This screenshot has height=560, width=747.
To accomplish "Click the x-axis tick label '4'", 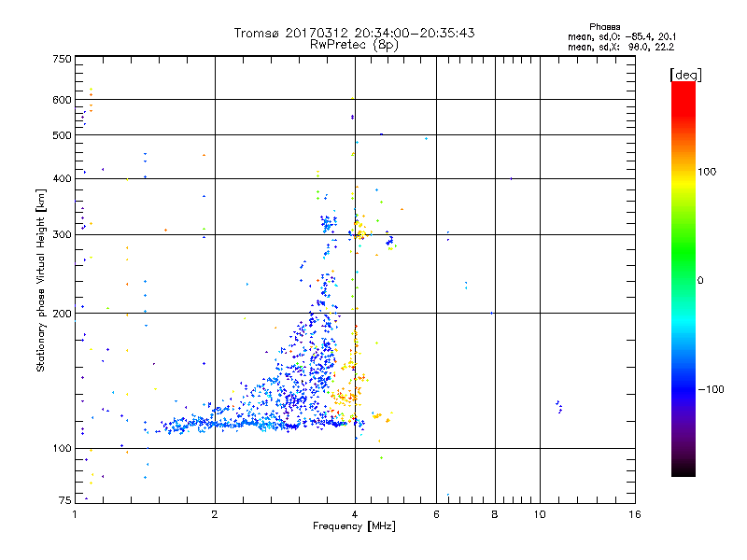I will (x=355, y=514).
